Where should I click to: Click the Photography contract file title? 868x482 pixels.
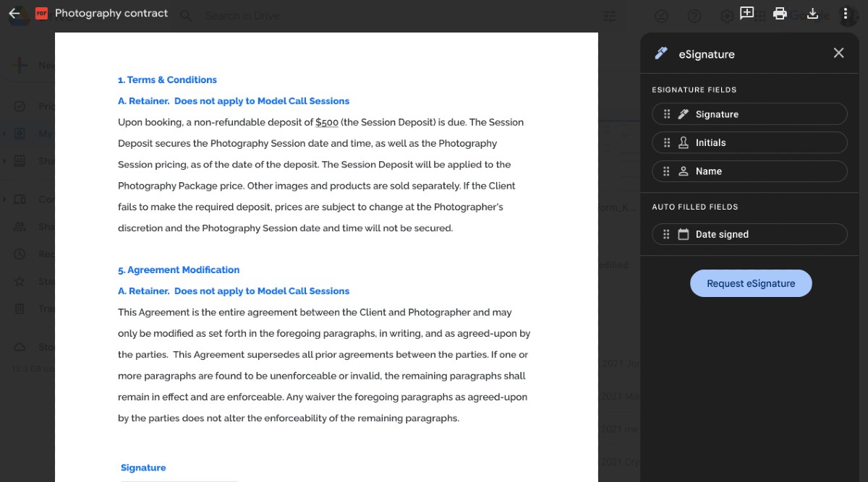pyautogui.click(x=111, y=13)
